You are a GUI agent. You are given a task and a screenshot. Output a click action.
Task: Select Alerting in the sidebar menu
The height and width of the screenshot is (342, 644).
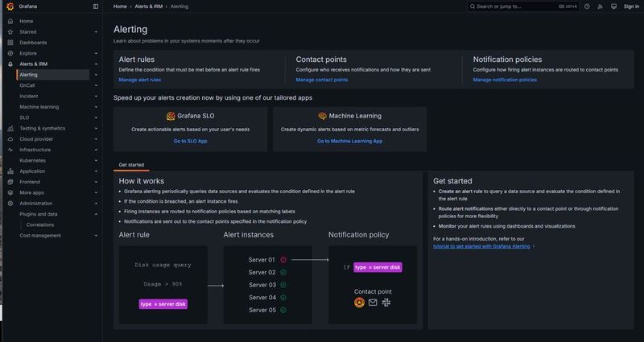pos(53,75)
